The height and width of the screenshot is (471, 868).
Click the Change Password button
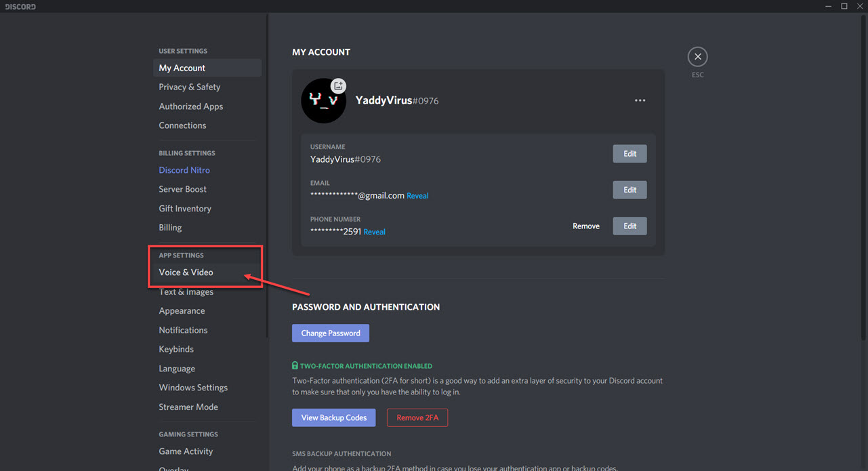[330, 333]
